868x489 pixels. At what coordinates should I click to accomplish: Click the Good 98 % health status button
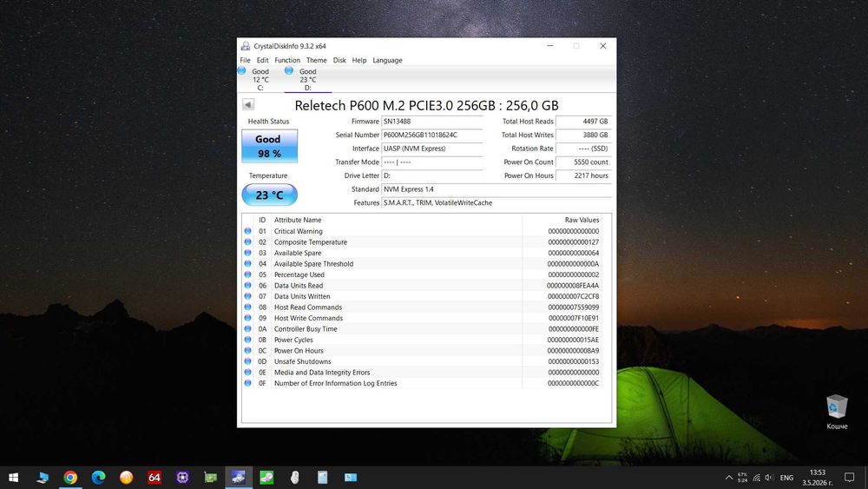click(x=269, y=146)
